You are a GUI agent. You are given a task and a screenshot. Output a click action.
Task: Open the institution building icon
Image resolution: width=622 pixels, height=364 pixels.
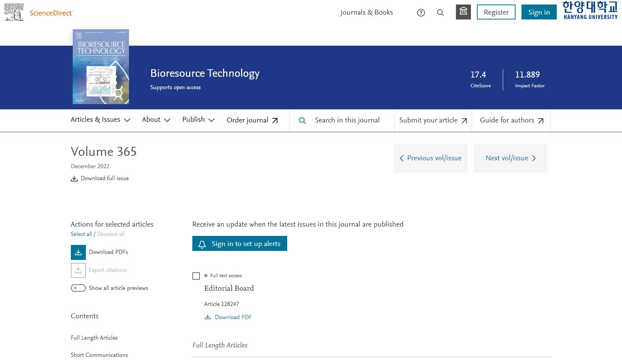pos(463,12)
